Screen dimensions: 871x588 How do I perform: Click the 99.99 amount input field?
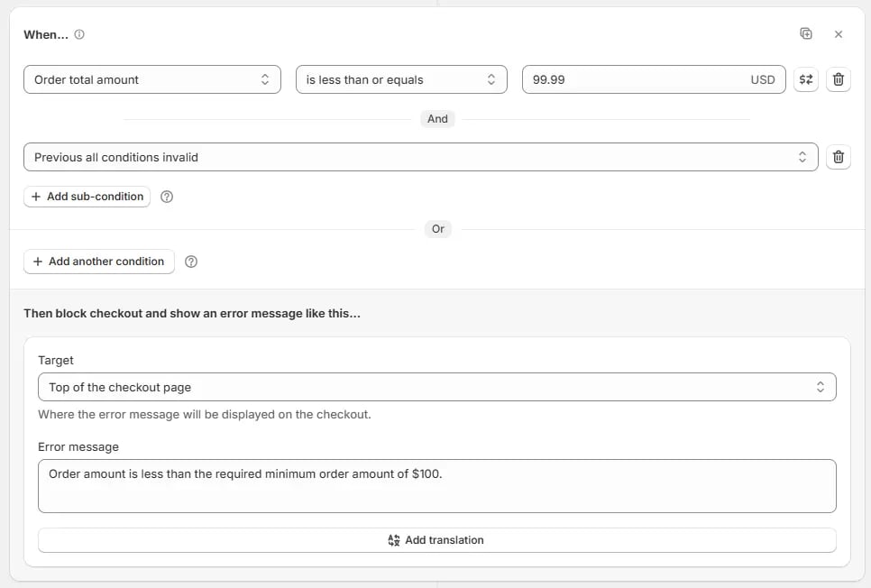(x=654, y=79)
